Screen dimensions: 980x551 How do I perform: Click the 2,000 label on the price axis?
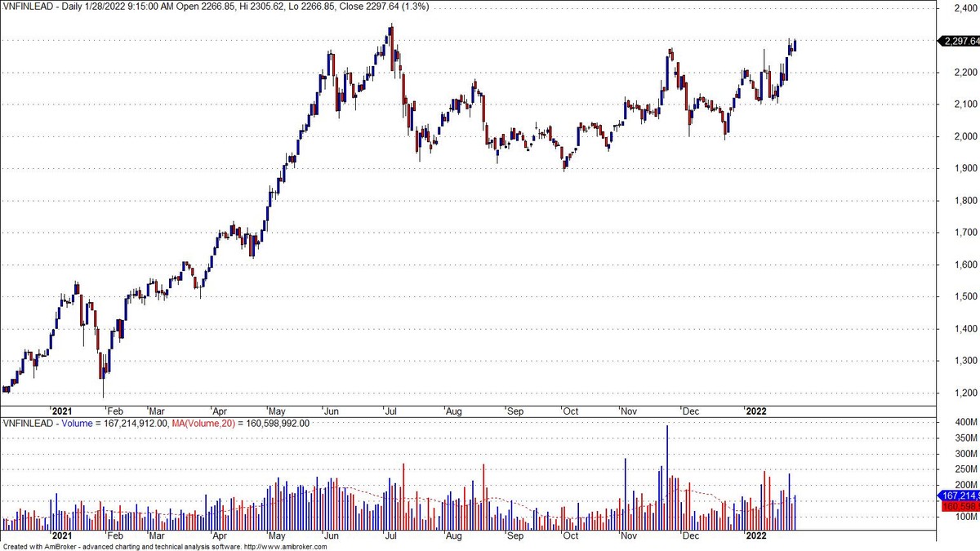pos(954,136)
